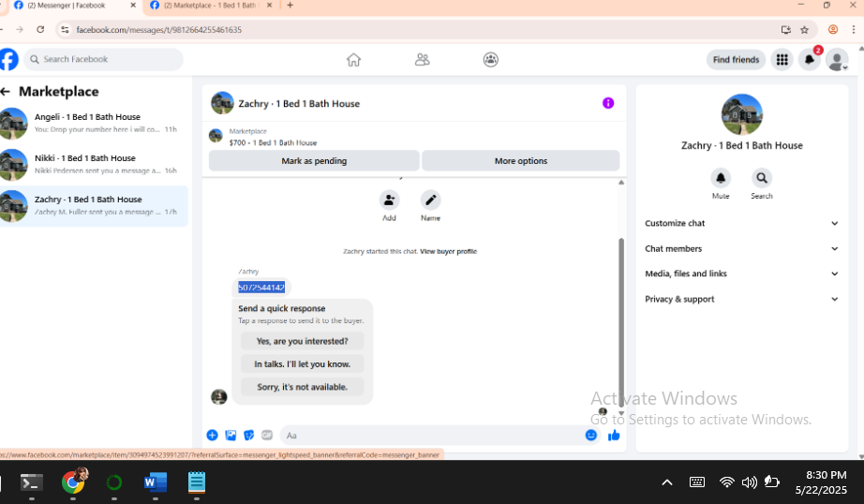Switch to Messenger | Facebook tab
864x504 pixels.
point(74,6)
